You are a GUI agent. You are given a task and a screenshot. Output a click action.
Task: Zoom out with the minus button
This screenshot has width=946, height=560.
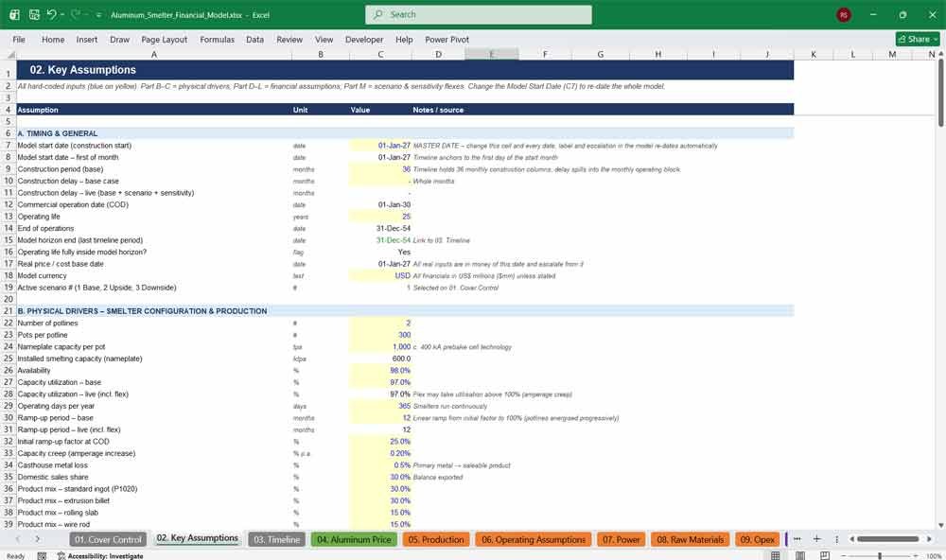click(844, 556)
